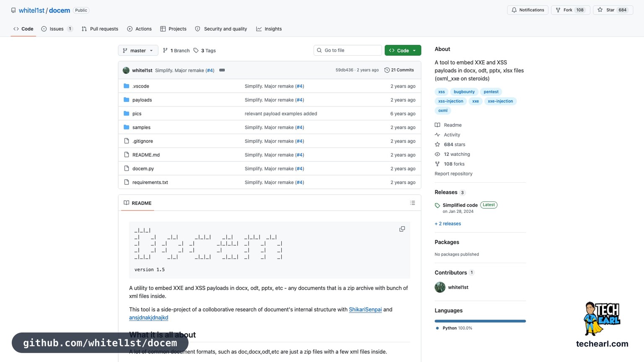
Task: Open the Packages heading
Action: pos(447,242)
